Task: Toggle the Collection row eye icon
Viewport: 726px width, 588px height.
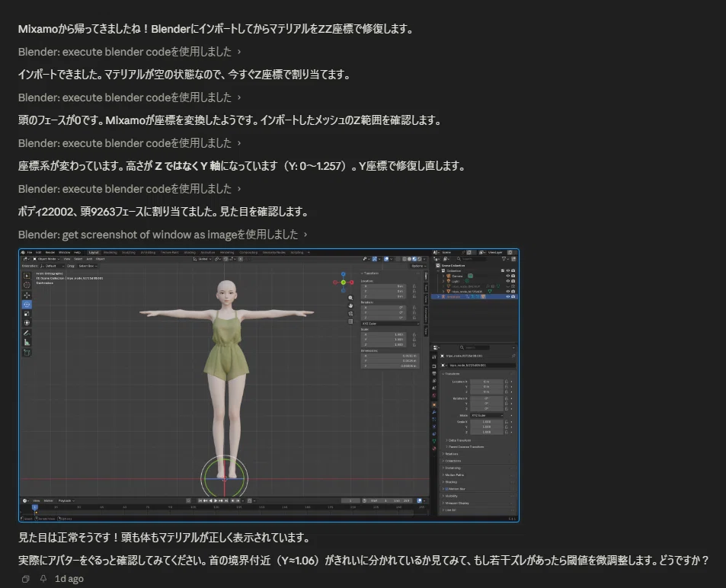Action: point(507,271)
